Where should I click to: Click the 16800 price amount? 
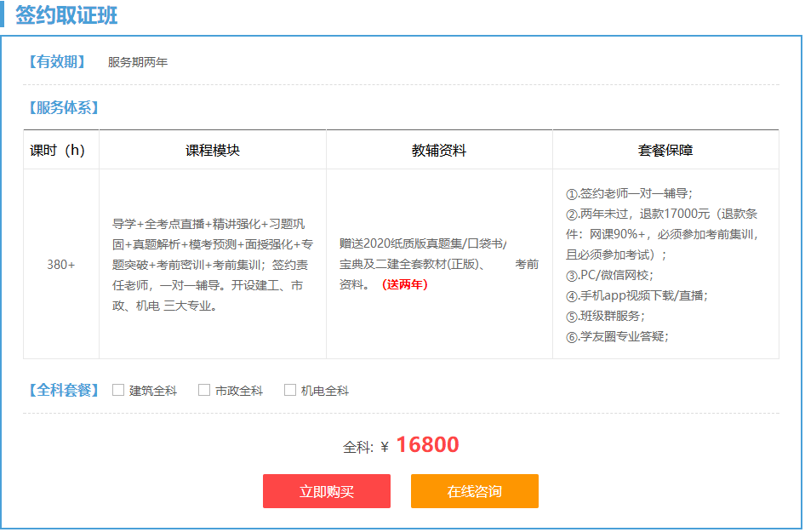(427, 445)
